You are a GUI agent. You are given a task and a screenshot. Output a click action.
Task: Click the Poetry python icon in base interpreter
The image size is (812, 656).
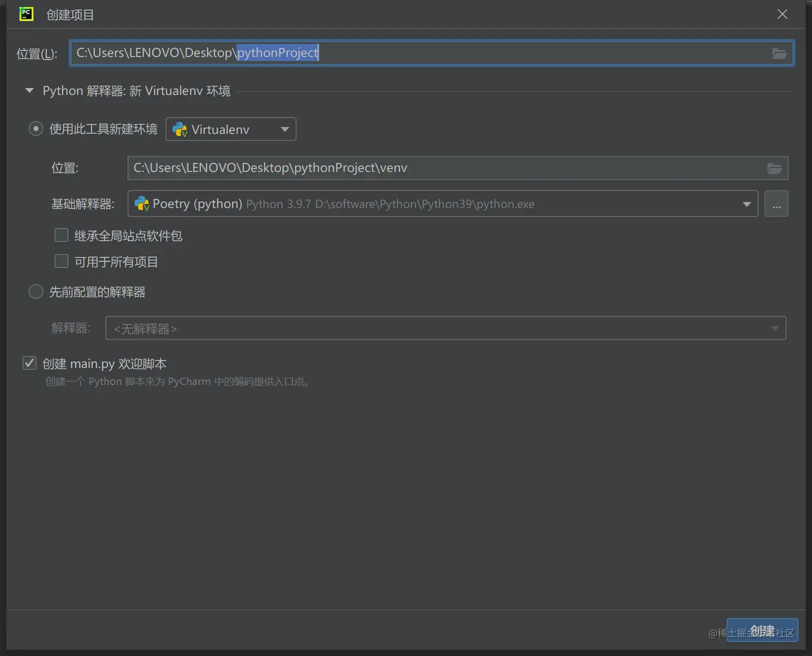coord(142,203)
